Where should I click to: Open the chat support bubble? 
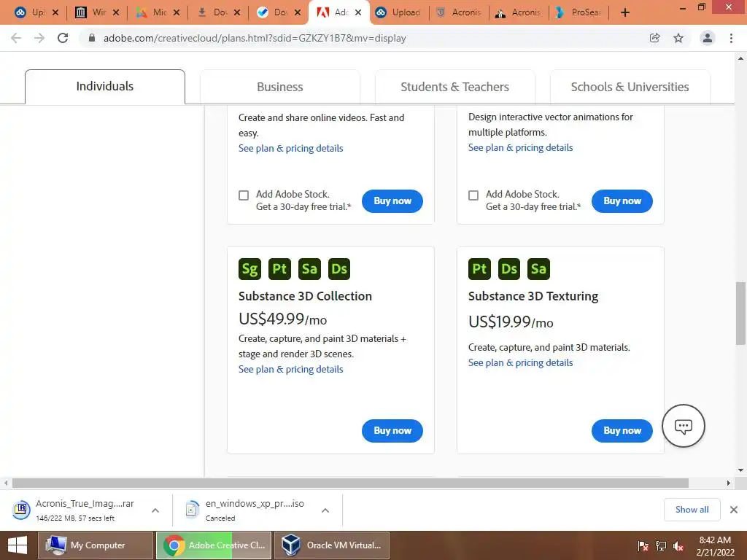683,426
